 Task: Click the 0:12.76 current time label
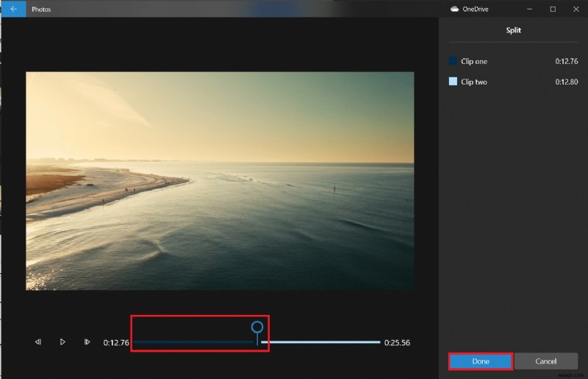tap(116, 343)
